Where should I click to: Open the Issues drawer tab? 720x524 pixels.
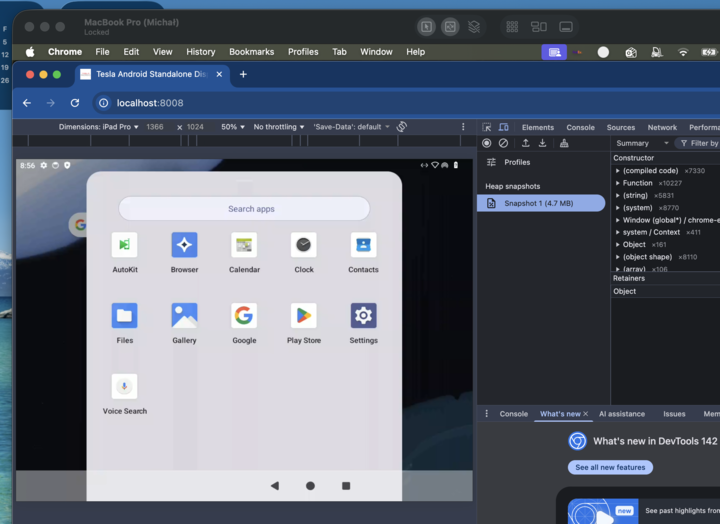[674, 414]
